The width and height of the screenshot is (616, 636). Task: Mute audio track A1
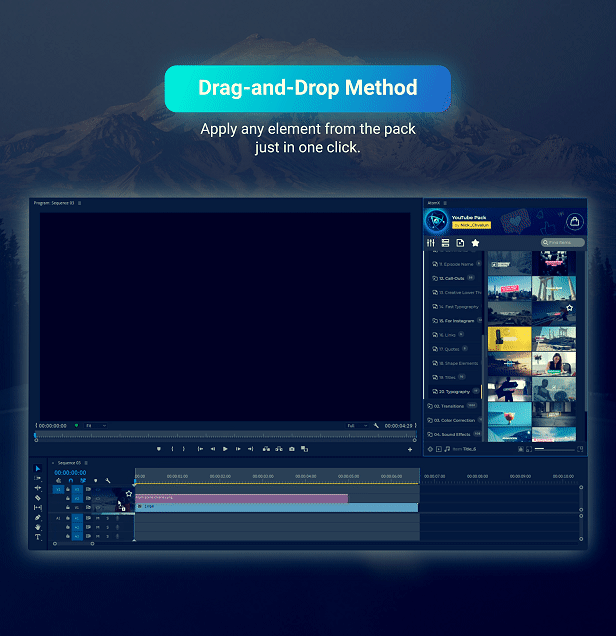(98, 518)
